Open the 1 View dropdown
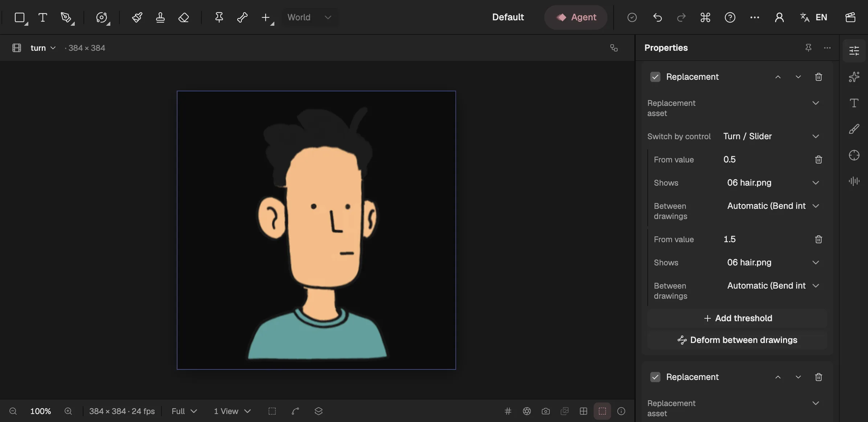Viewport: 868px width, 422px height. click(x=232, y=411)
